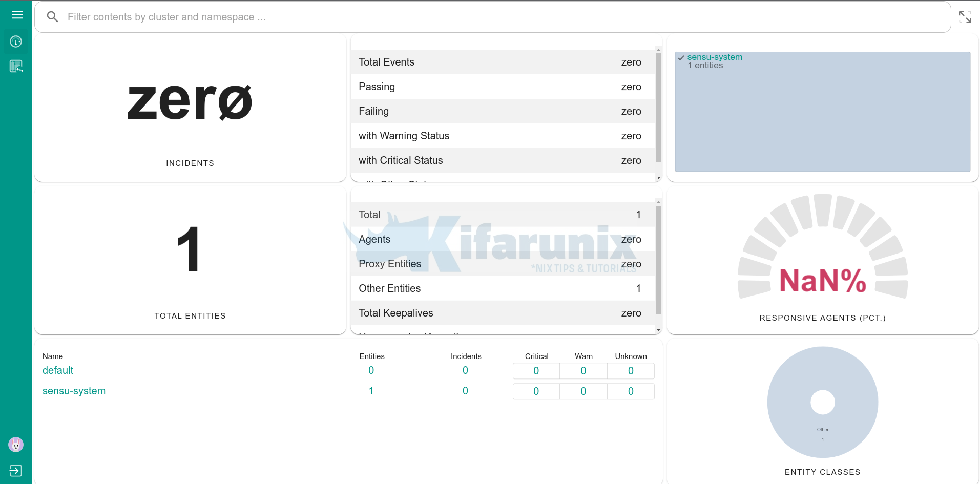980x484 pixels.
Task: Select the Proxy Entities row
Action: (503, 264)
